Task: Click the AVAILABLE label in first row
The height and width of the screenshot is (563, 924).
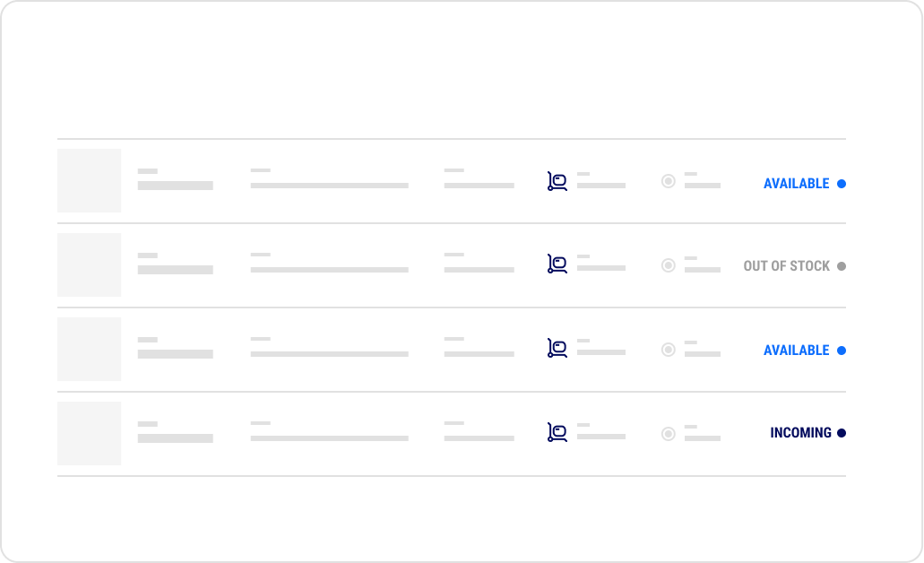Action: (796, 184)
